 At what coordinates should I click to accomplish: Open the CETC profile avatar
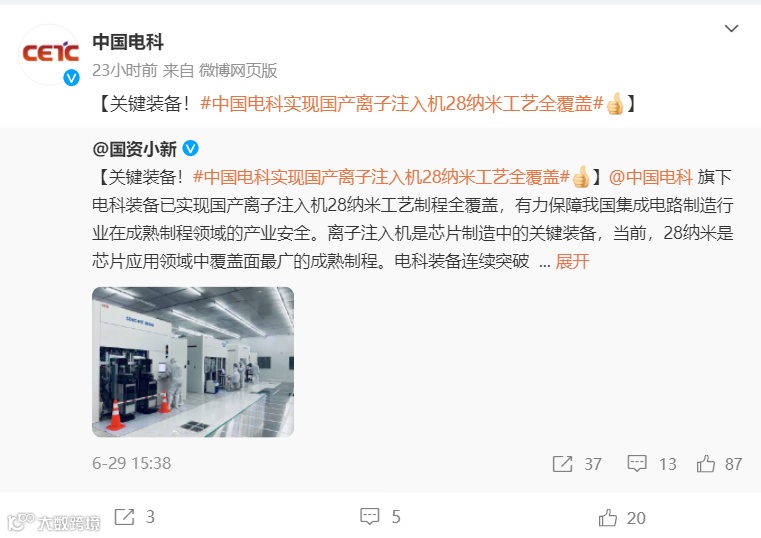50,54
